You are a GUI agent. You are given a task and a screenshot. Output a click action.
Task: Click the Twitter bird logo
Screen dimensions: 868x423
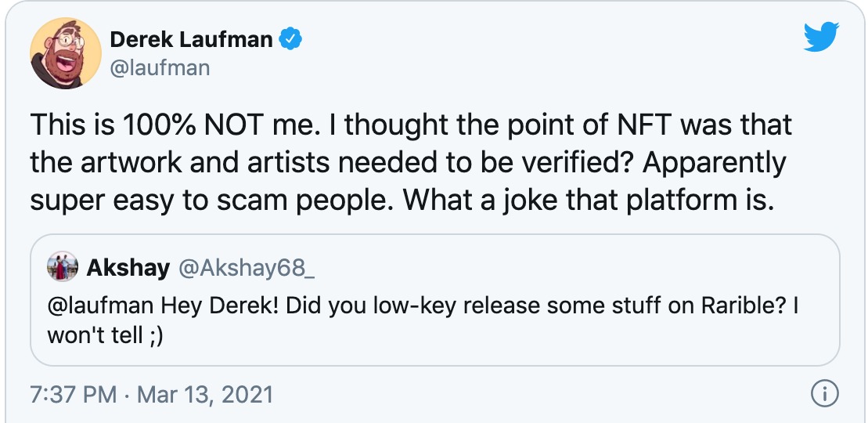click(821, 37)
